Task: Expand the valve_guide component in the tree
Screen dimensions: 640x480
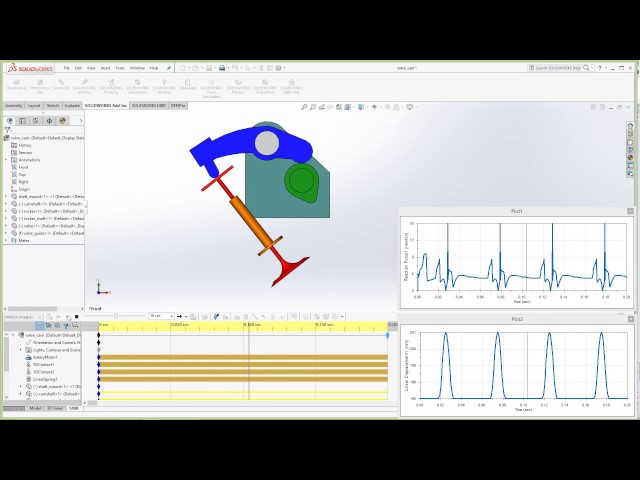Action: click(6, 233)
